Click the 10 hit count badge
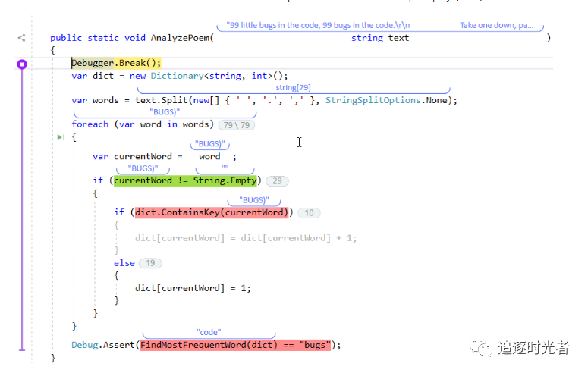 [309, 213]
